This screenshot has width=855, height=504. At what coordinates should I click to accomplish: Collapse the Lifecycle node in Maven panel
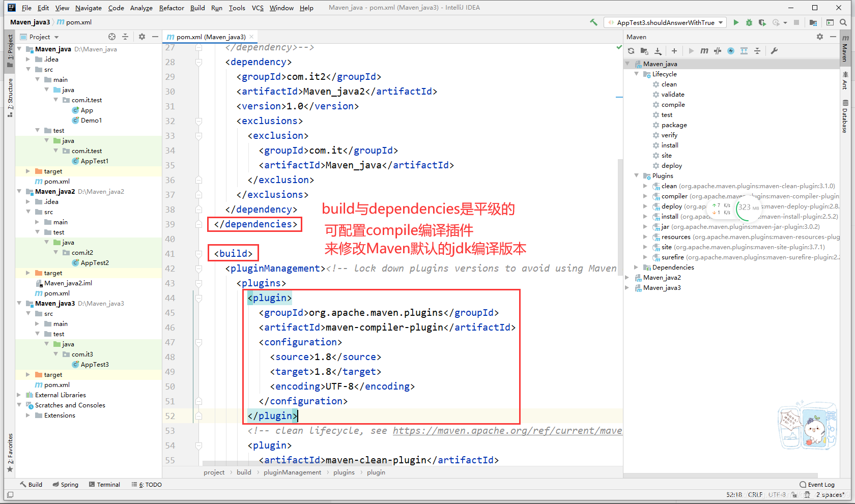click(636, 74)
